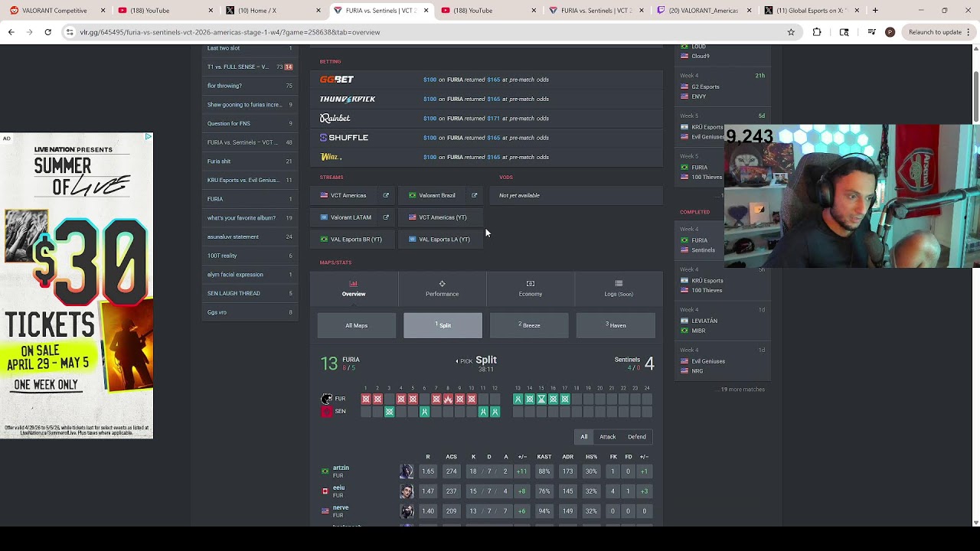Click FURIA round 15 time-expired icon
This screenshot has width=980, height=551.
pyautogui.click(x=541, y=399)
